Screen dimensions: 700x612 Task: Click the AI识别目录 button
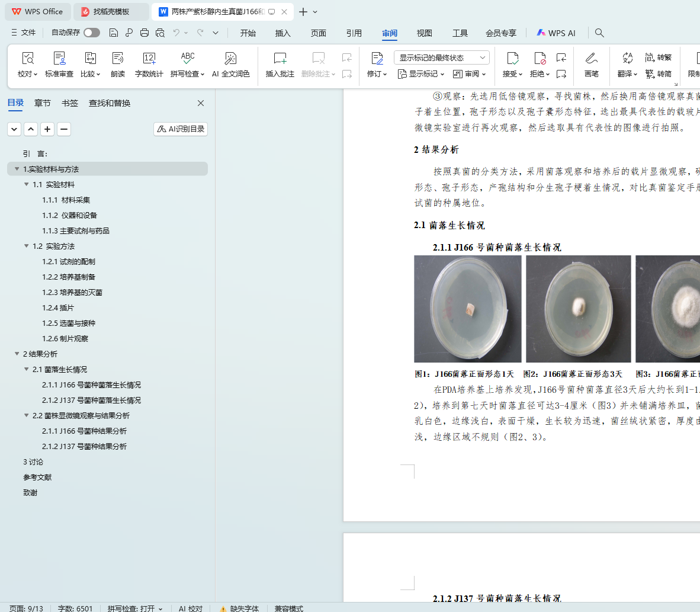(181, 129)
